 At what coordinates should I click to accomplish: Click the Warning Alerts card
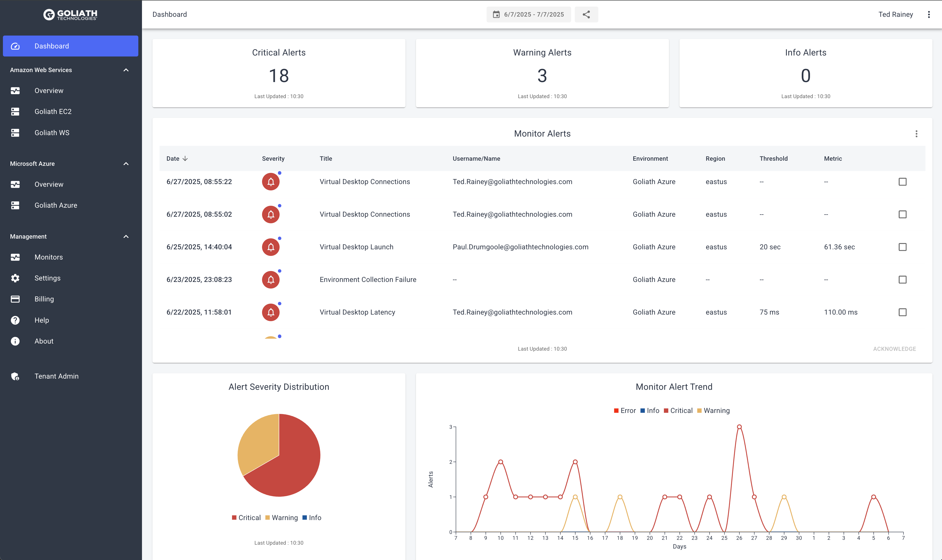(542, 73)
